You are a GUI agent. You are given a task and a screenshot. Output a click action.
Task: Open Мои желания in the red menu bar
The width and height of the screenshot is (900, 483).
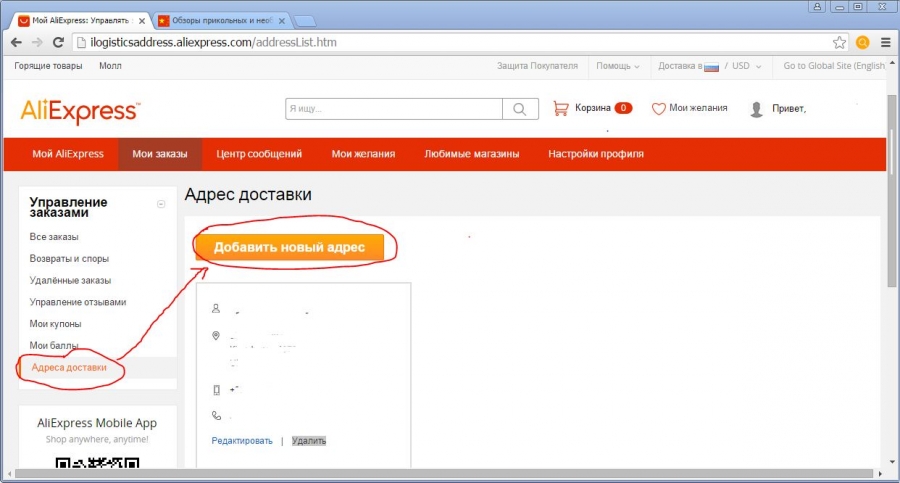(363, 154)
